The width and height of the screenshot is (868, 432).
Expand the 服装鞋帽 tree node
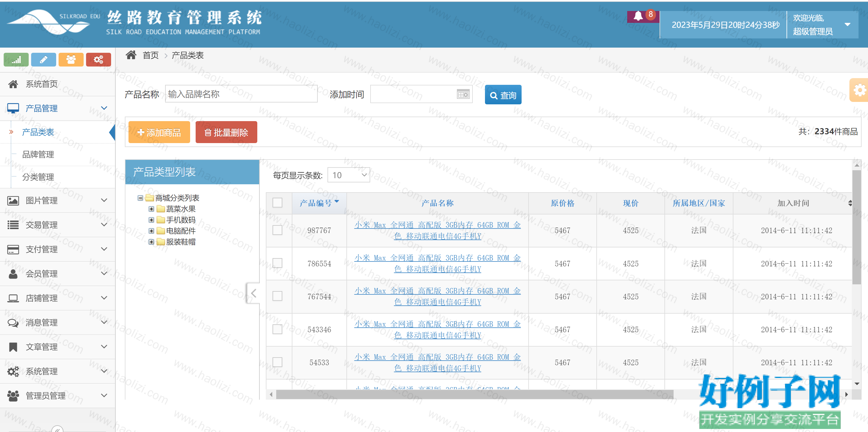151,242
